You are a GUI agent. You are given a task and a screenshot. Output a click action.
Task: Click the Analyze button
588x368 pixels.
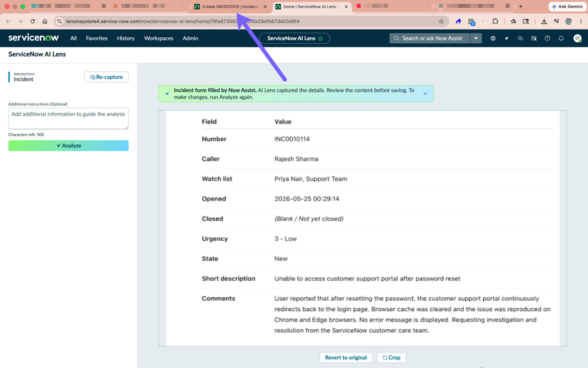coord(68,146)
